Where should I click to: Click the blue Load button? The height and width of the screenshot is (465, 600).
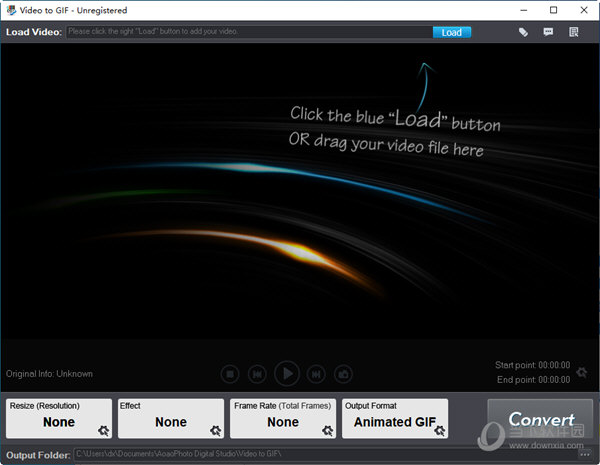(x=452, y=33)
